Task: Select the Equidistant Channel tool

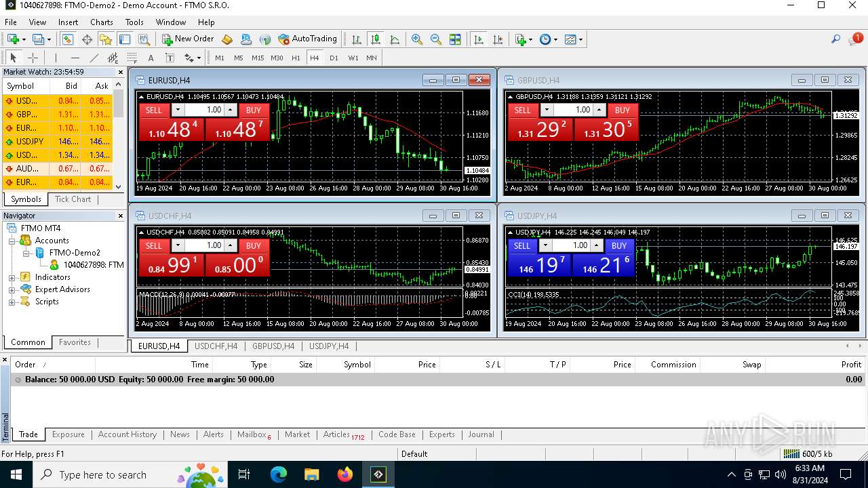Action: (x=113, y=58)
